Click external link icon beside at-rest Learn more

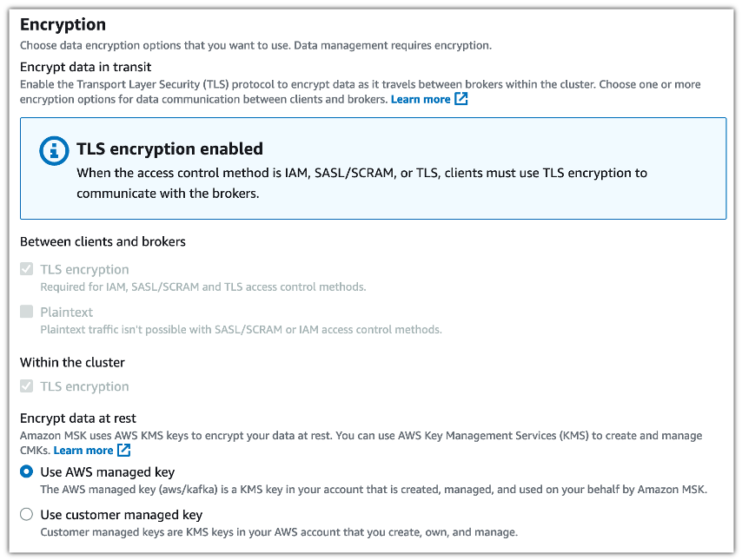(x=124, y=451)
